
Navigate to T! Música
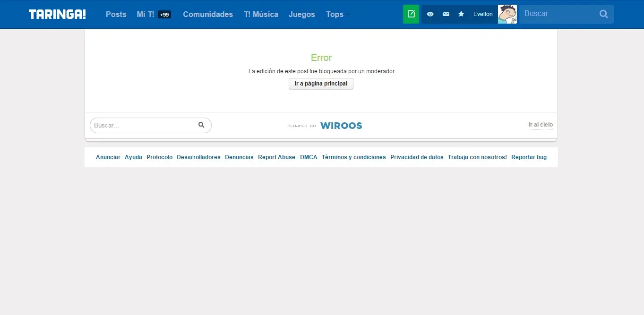tap(261, 15)
